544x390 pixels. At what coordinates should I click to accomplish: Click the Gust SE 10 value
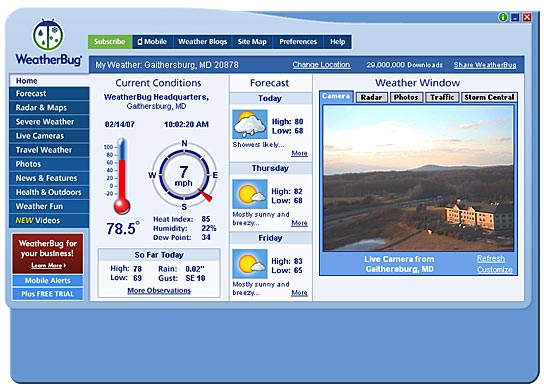click(195, 278)
